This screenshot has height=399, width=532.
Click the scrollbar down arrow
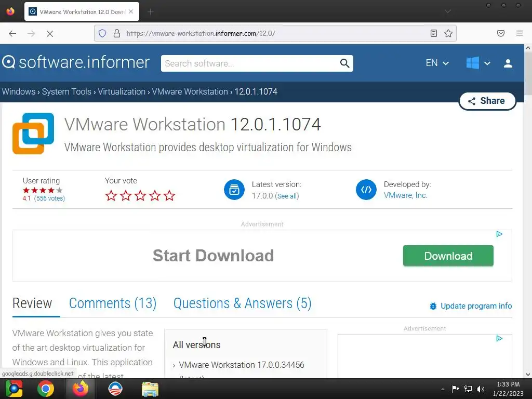click(x=528, y=375)
